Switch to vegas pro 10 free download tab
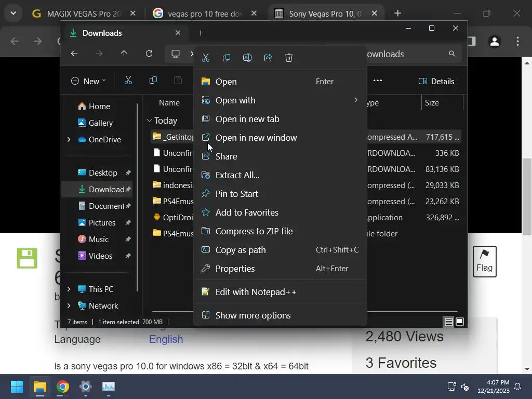Screen dimensions: 532x399 (204, 14)
